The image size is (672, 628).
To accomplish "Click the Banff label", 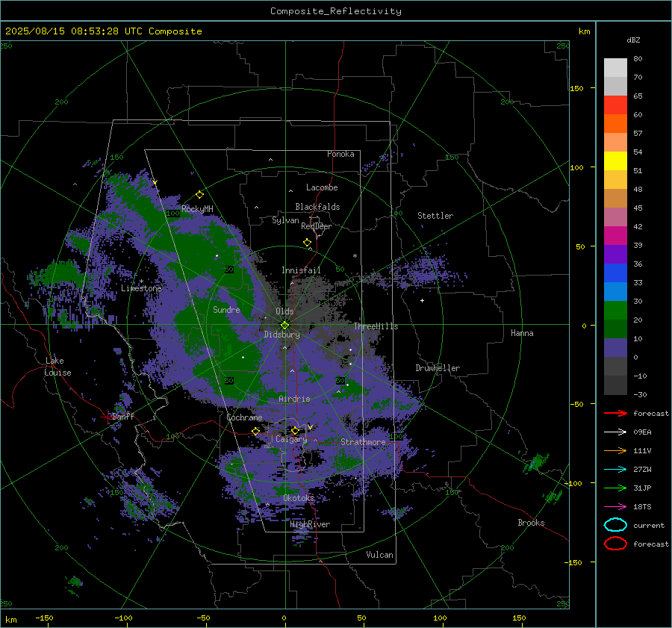I will point(123,416).
